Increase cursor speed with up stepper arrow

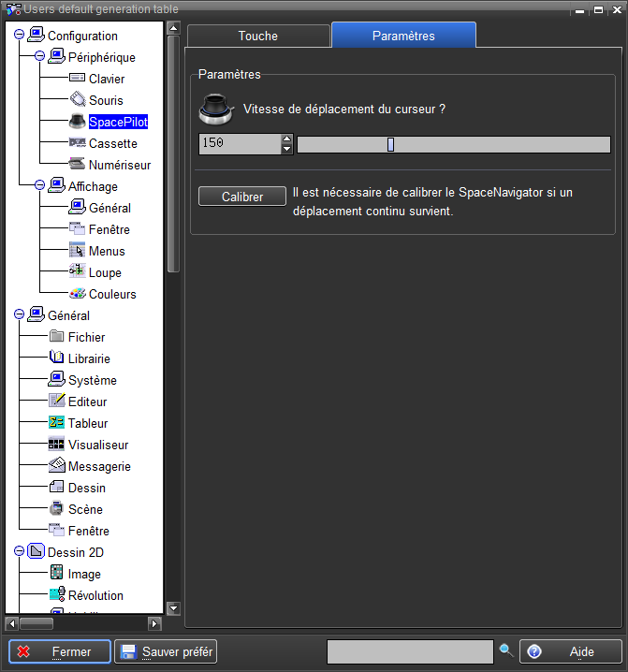[x=286, y=139]
